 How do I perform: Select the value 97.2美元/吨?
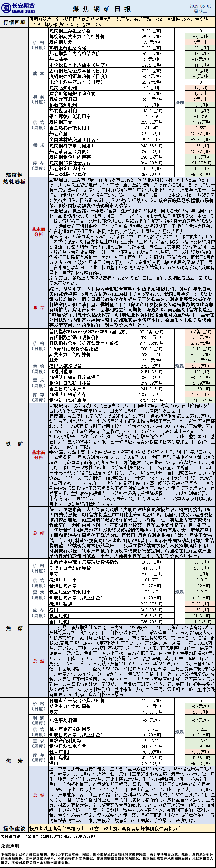(151, 332)
